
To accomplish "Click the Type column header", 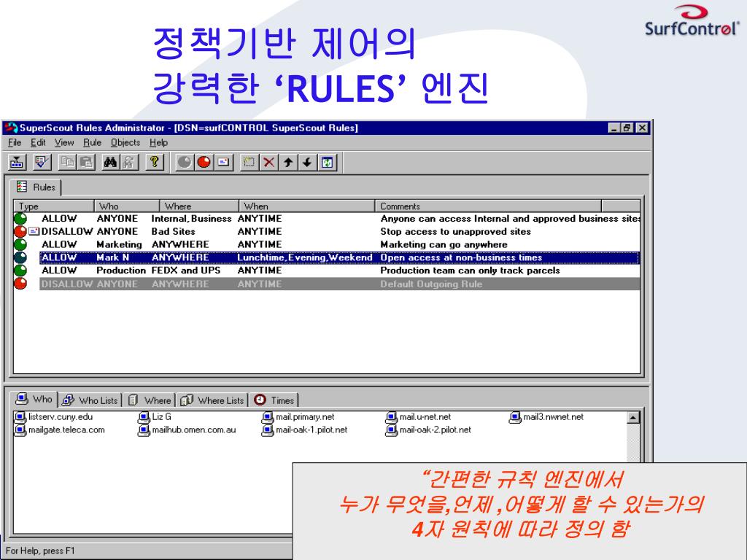I will tap(54, 206).
